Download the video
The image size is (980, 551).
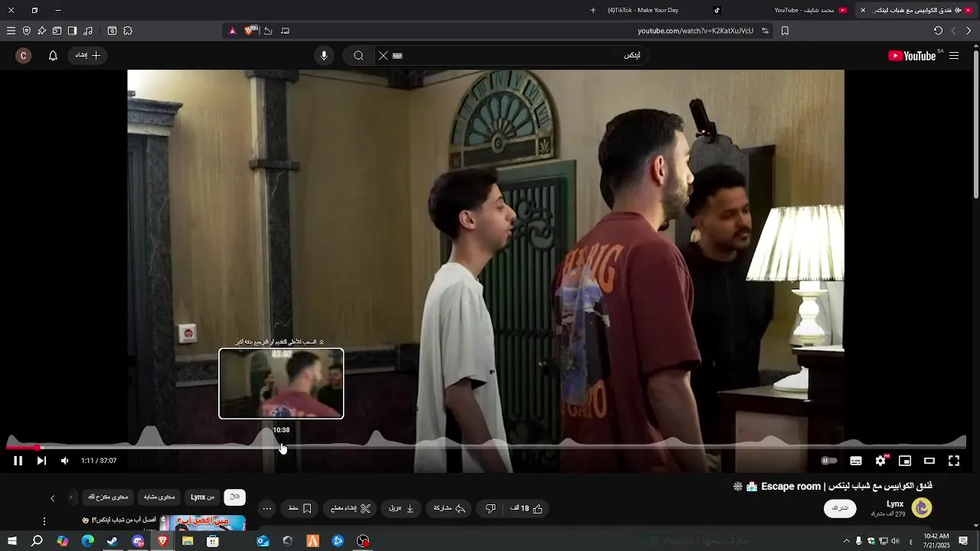(x=401, y=508)
